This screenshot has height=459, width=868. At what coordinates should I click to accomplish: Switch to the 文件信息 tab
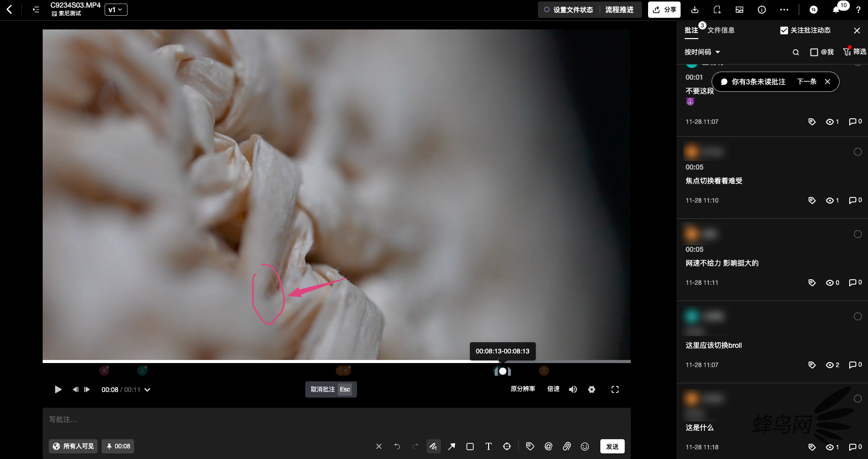point(721,30)
